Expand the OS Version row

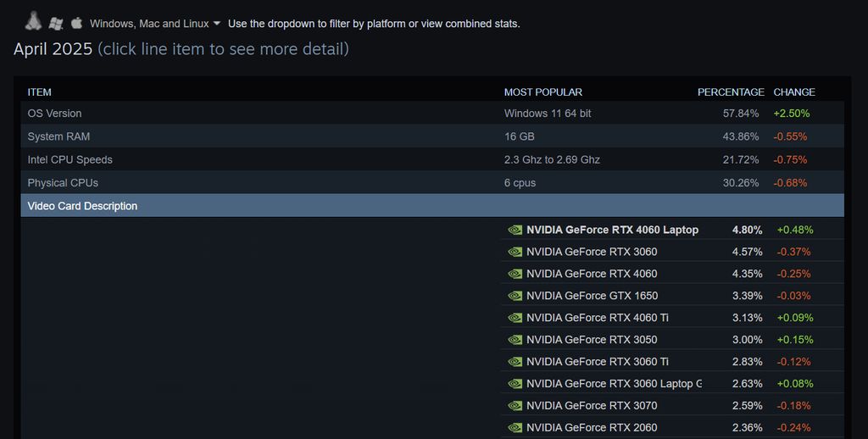(55, 114)
